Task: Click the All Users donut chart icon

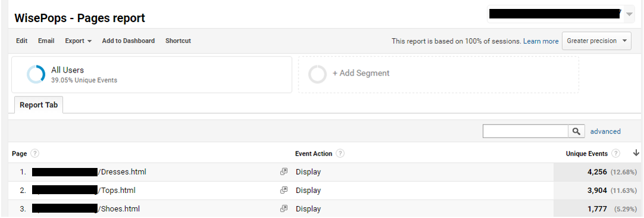Action: (36, 74)
